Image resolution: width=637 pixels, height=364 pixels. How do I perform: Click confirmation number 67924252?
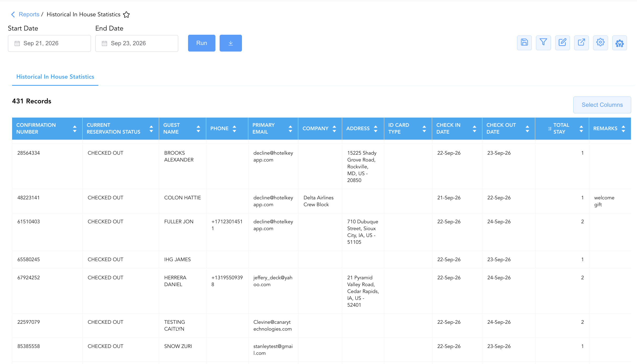[x=29, y=277]
